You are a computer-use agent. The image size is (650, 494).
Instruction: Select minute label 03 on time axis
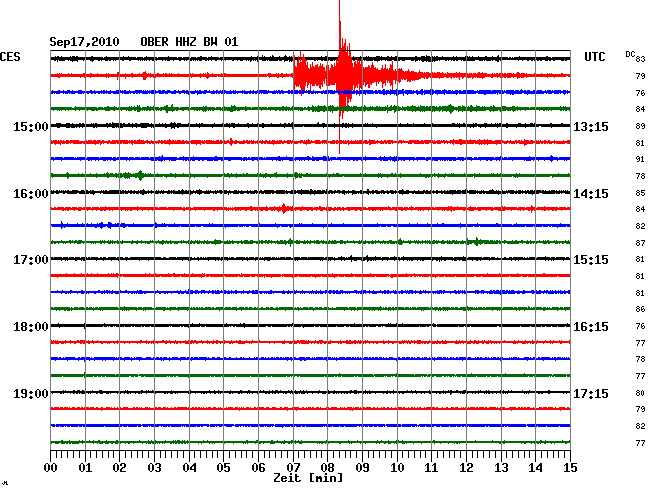tap(154, 468)
